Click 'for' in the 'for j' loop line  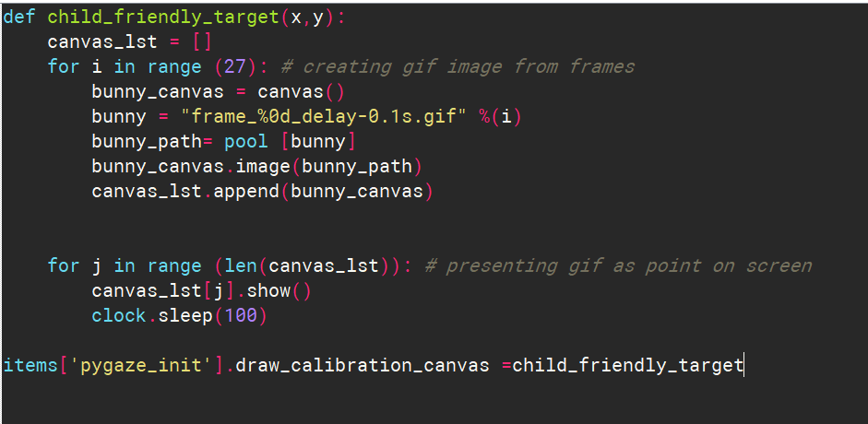(64, 265)
